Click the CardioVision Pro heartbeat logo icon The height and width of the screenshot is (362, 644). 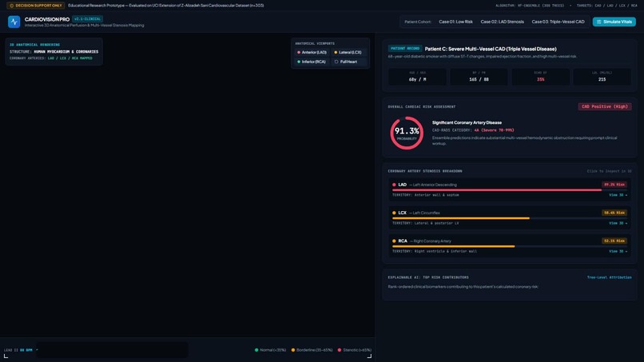(x=14, y=22)
